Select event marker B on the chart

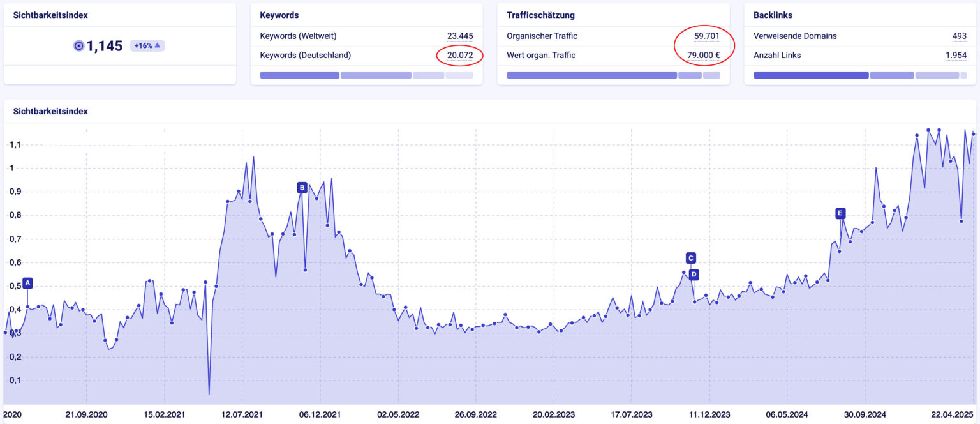point(302,188)
